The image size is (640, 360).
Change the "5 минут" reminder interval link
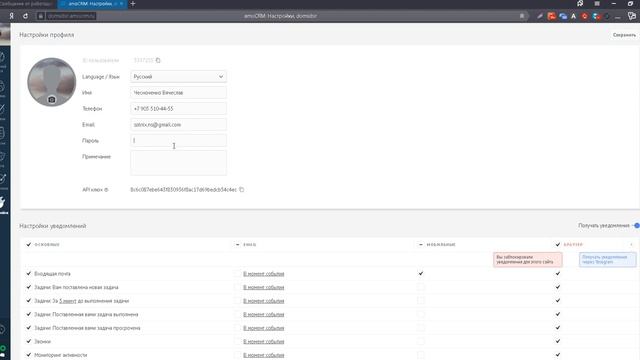(x=68, y=301)
